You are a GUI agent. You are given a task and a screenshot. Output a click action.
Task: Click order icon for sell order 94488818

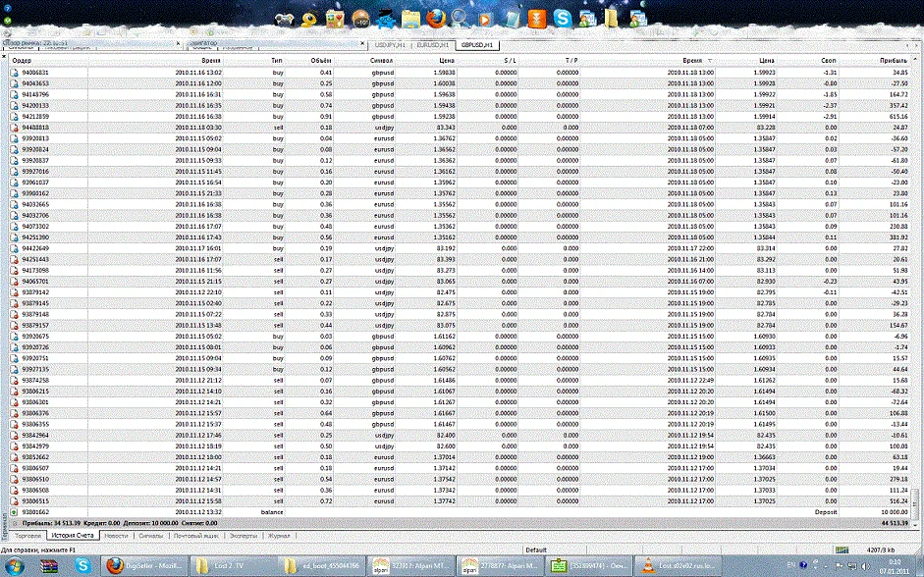pos(14,128)
